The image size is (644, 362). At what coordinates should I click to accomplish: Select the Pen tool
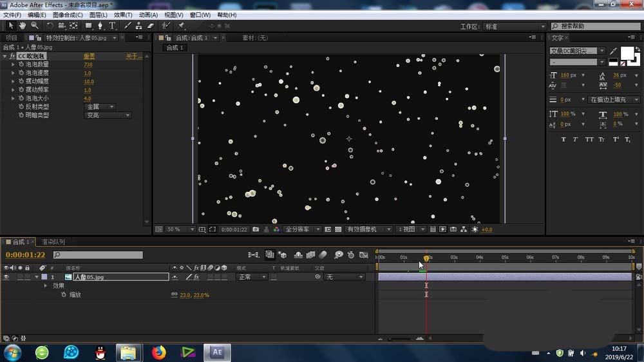click(100, 26)
